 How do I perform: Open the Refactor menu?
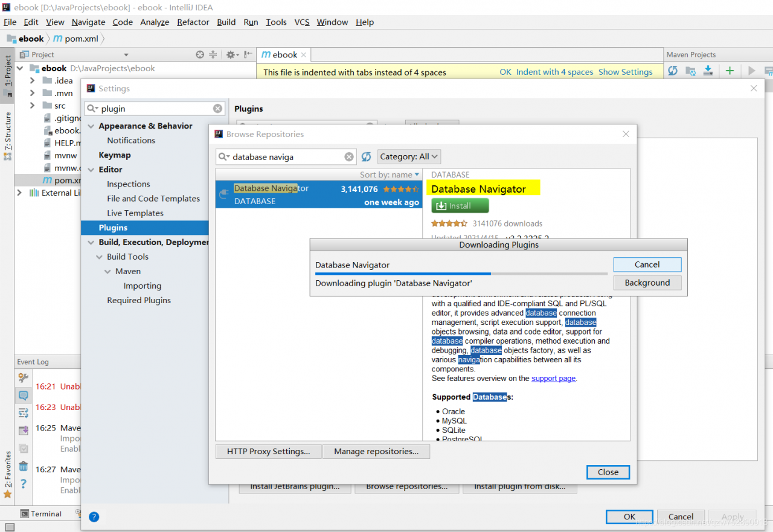pos(193,22)
